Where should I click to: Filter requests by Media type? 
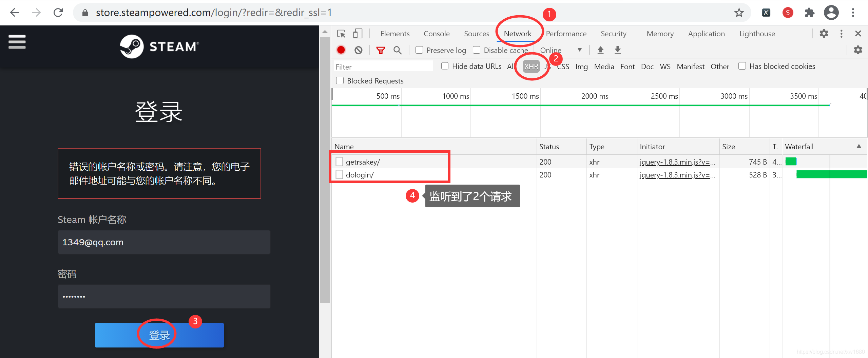point(604,67)
